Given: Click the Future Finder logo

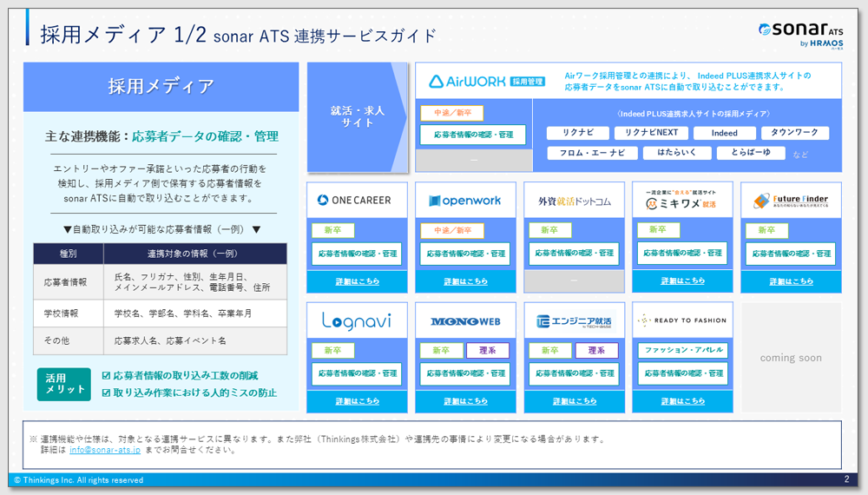Looking at the screenshot, I should coord(791,201).
